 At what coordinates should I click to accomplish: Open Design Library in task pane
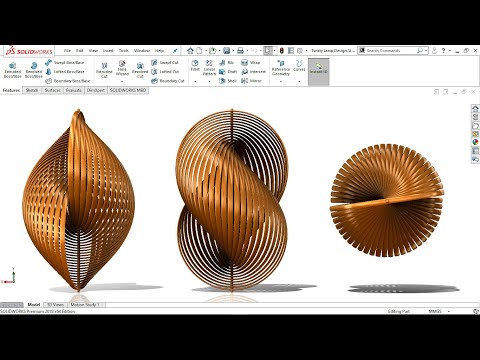[475, 117]
